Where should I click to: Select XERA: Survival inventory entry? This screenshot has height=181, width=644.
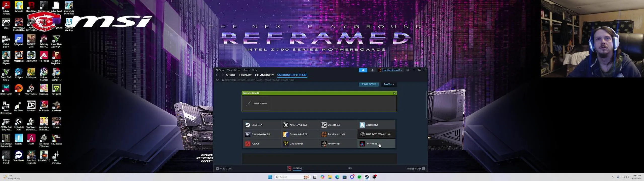tap(300, 125)
